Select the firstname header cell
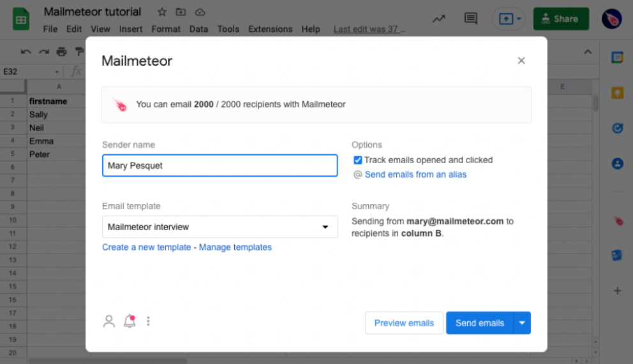Screen dimensions: 633x364 pos(57,101)
